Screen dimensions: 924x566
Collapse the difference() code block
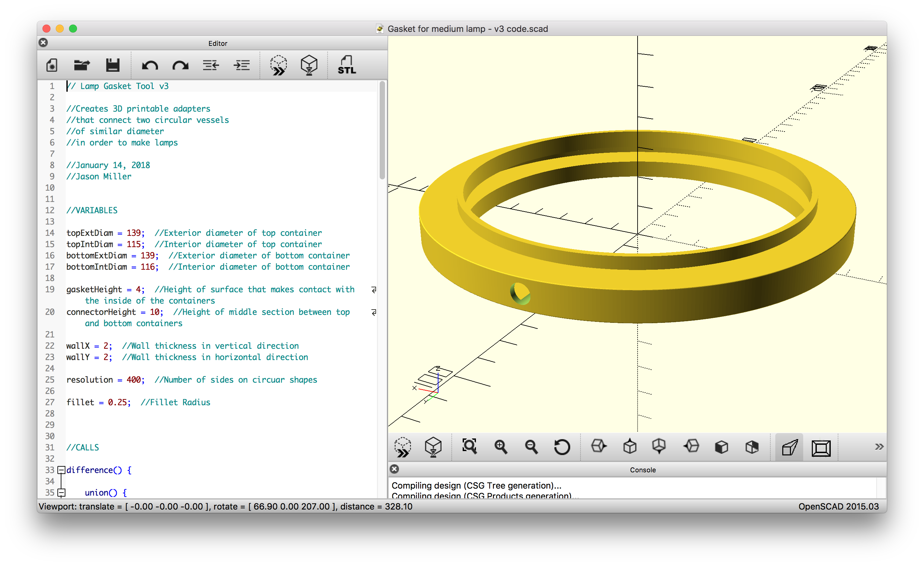click(x=61, y=470)
